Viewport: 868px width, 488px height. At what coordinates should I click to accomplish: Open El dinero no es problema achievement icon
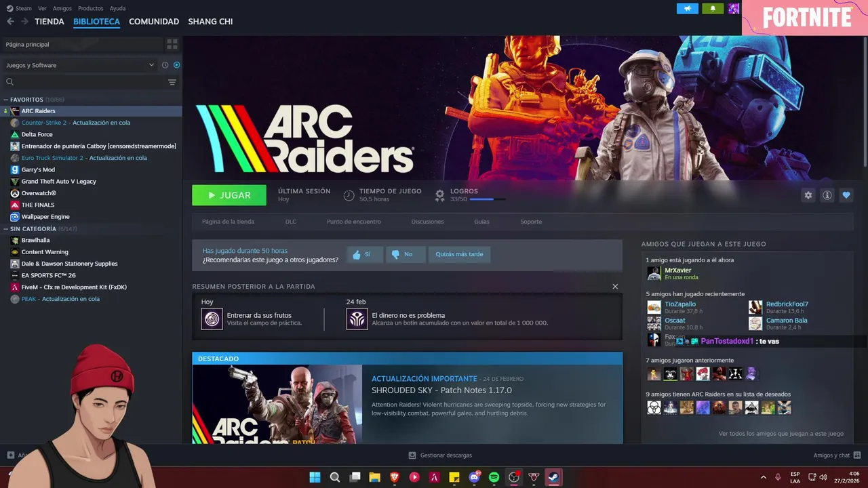point(357,319)
